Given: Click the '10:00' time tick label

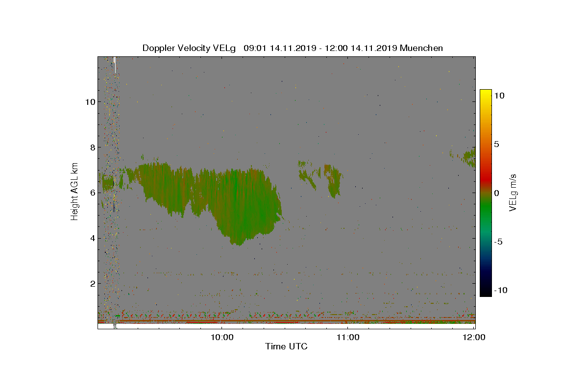Looking at the screenshot, I should pos(221,337).
